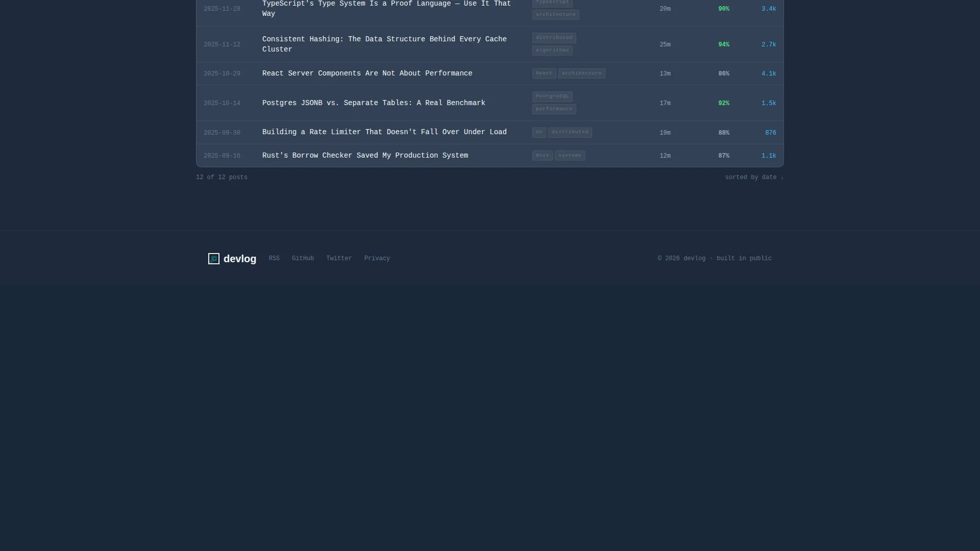Filter by the algorithms tag
Image resolution: width=980 pixels, height=551 pixels.
click(x=552, y=51)
